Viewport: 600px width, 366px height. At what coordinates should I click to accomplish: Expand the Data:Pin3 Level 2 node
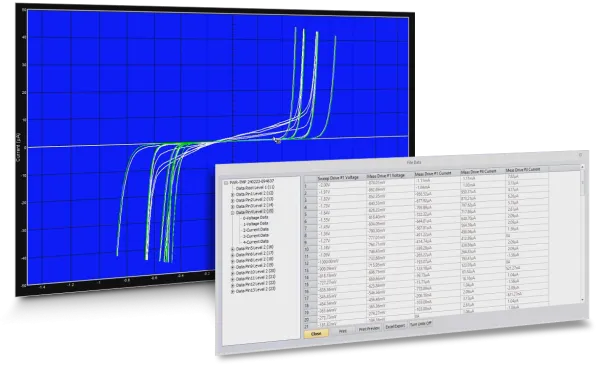[x=232, y=207]
